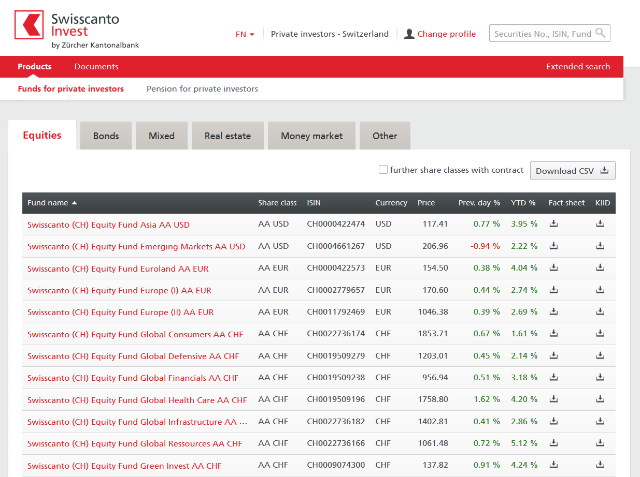Download fact sheet for Emerging Markets AA USD
Screen dimensions: 640x477
(553, 246)
